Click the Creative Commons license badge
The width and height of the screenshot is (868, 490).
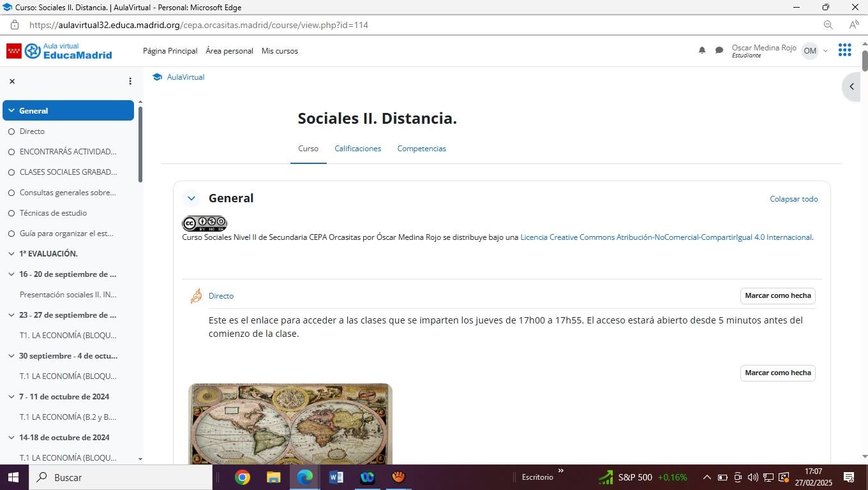(x=204, y=223)
